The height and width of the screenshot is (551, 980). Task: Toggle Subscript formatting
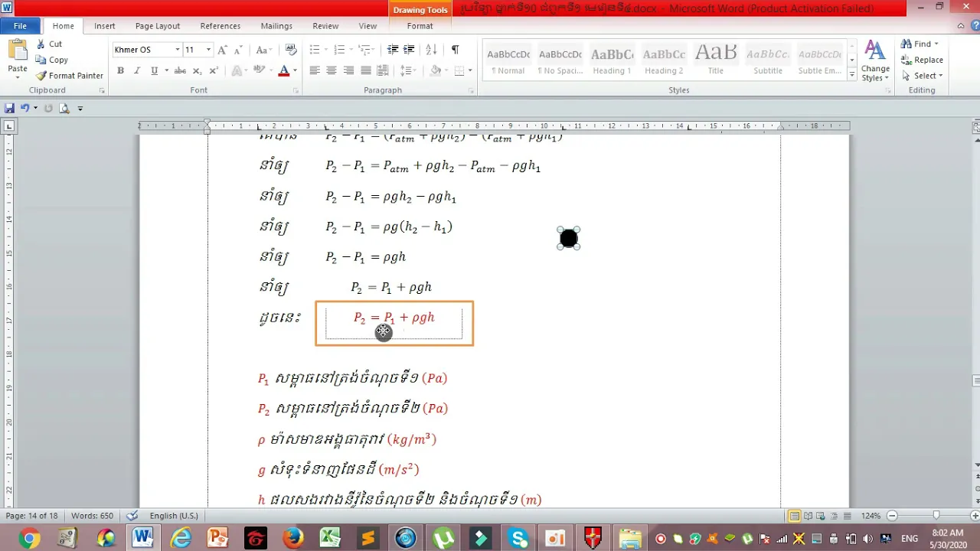coord(197,70)
